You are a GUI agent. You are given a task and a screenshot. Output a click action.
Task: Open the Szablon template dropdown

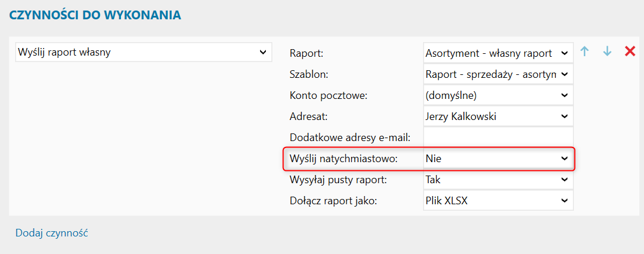pyautogui.click(x=498, y=74)
